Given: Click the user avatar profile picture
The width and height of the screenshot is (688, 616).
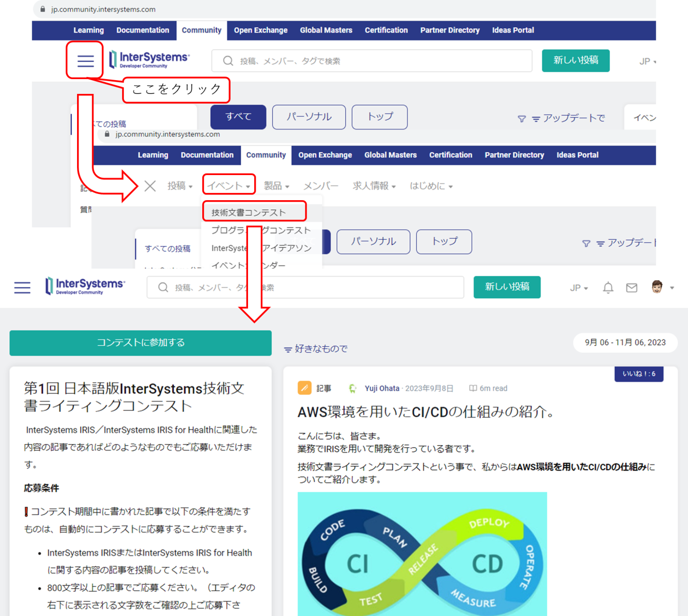Looking at the screenshot, I should coord(657,287).
